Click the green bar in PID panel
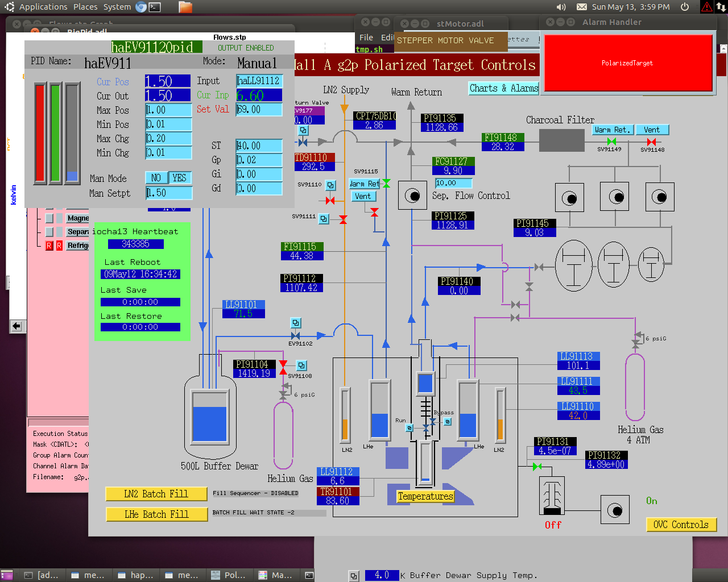This screenshot has height=582, width=728. click(x=55, y=133)
